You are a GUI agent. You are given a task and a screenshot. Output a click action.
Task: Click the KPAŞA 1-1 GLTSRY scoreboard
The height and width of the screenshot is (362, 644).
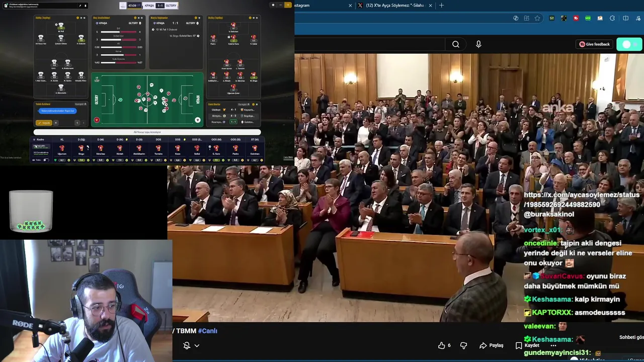[160, 6]
